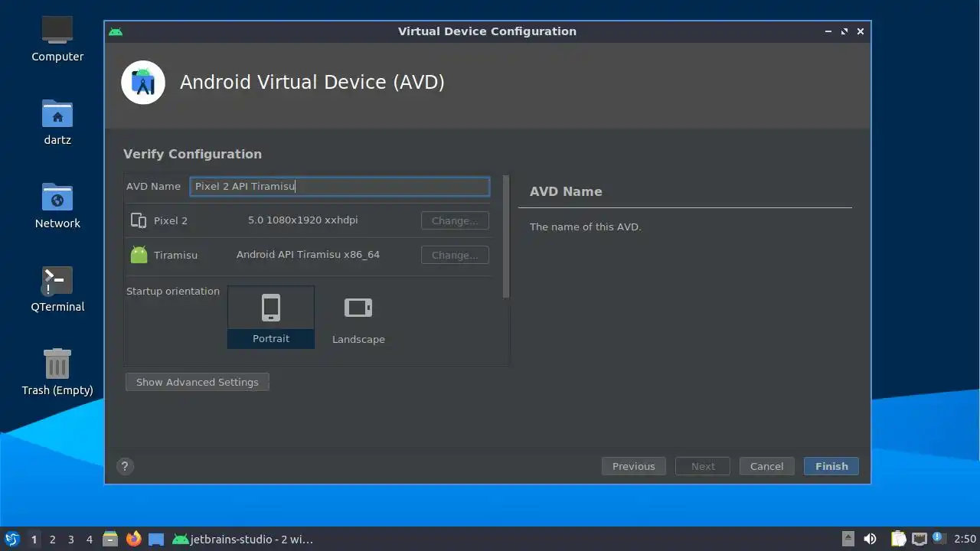Click 'The name of this AVD.' description
980x551 pixels.
tap(586, 227)
